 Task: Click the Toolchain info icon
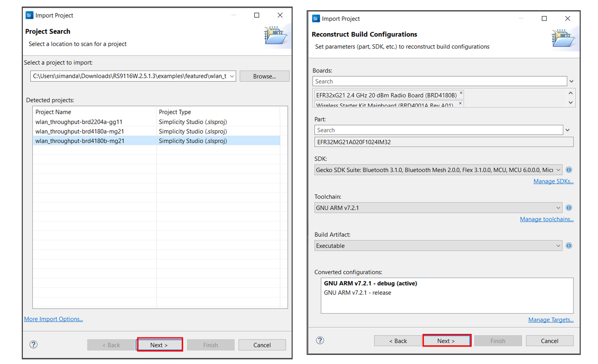pyautogui.click(x=569, y=208)
